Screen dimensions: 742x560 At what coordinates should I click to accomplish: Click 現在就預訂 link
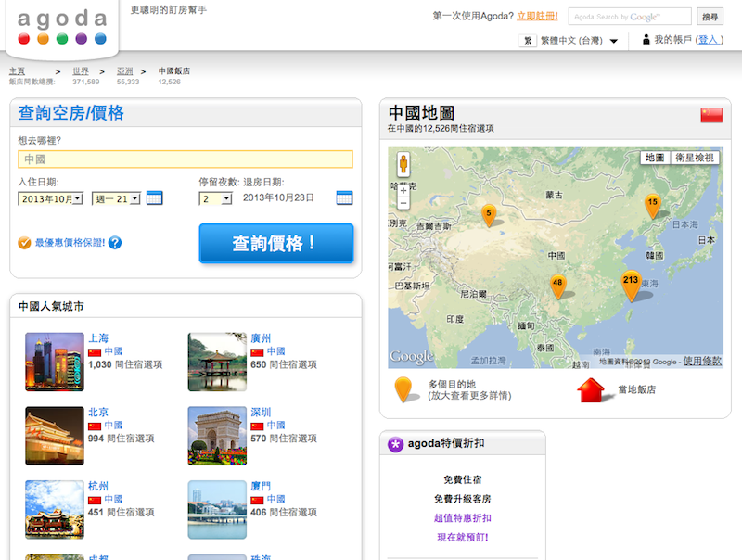coord(462,538)
